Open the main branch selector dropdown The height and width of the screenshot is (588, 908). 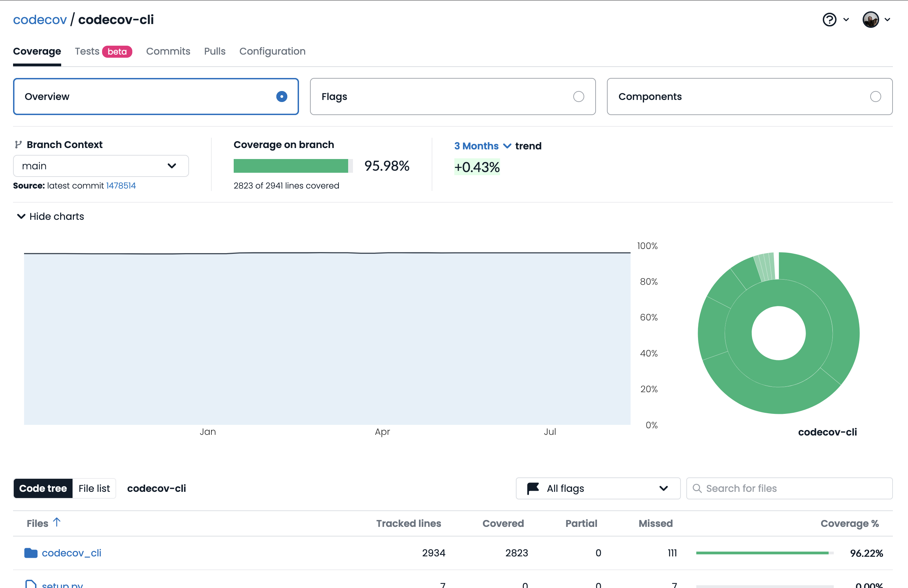point(101,166)
